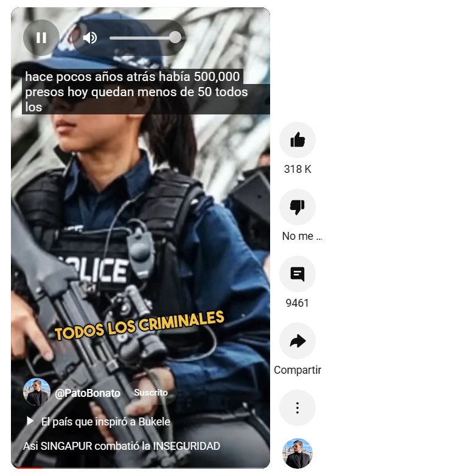The height and width of the screenshot is (476, 466).
Task: Open the three-dot more options menu
Action: tap(297, 408)
